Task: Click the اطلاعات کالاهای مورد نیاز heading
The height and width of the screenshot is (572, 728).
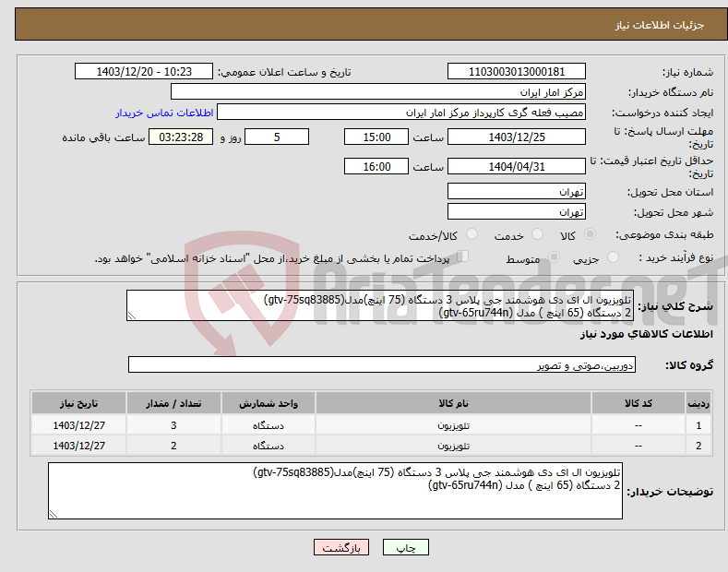Action: [646, 334]
